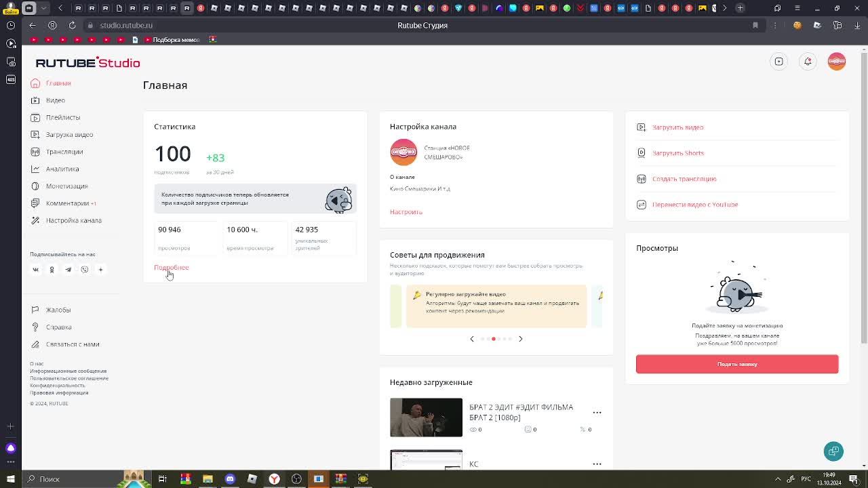Viewport: 868px width, 488px height.
Task: Click Загрузить Shorts quick action
Action: [670, 153]
